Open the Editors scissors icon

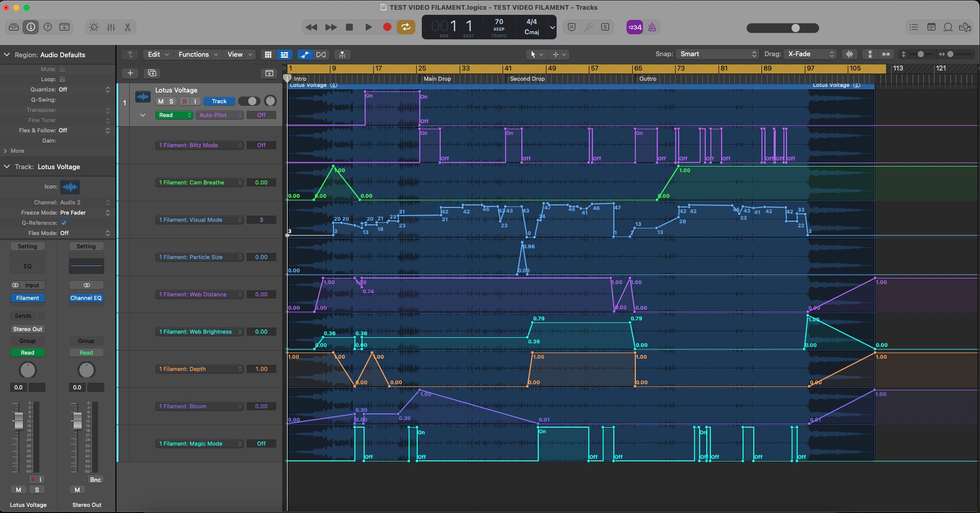[128, 27]
